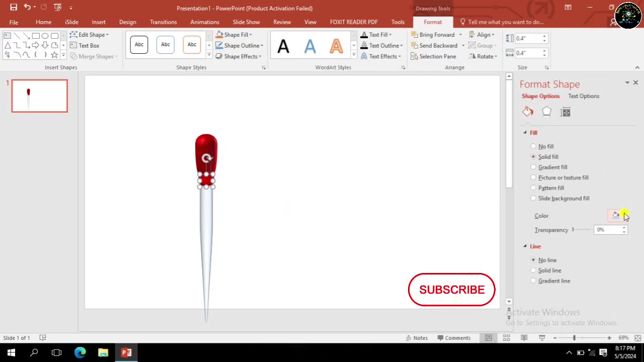Click the Text Box tool in Insert Shapes
Screen dimensions: 644x362
point(85,46)
